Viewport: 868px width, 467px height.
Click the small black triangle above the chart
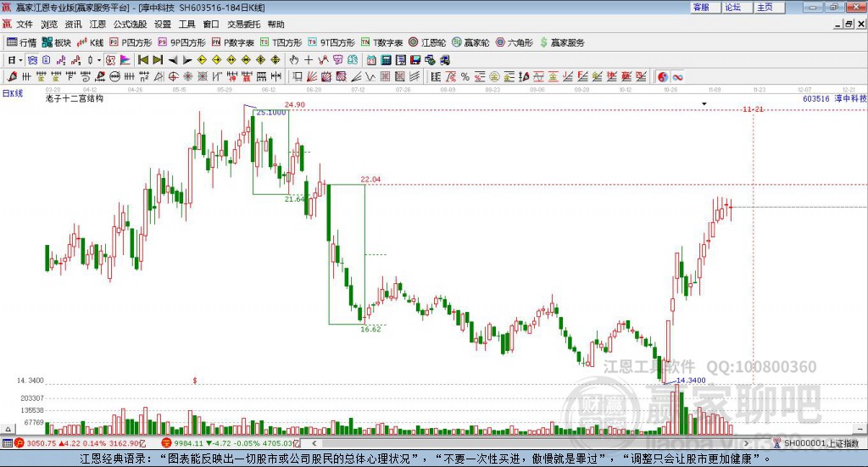704,104
